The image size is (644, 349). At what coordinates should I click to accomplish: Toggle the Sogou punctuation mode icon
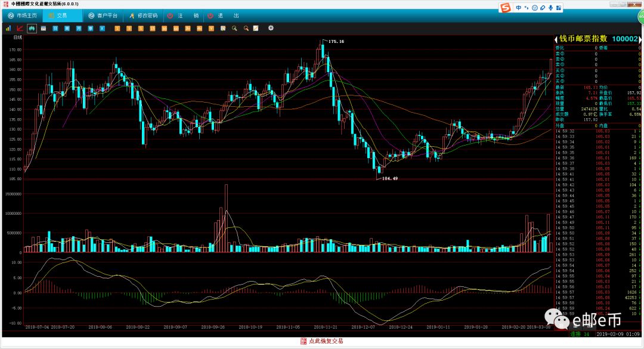click(527, 8)
